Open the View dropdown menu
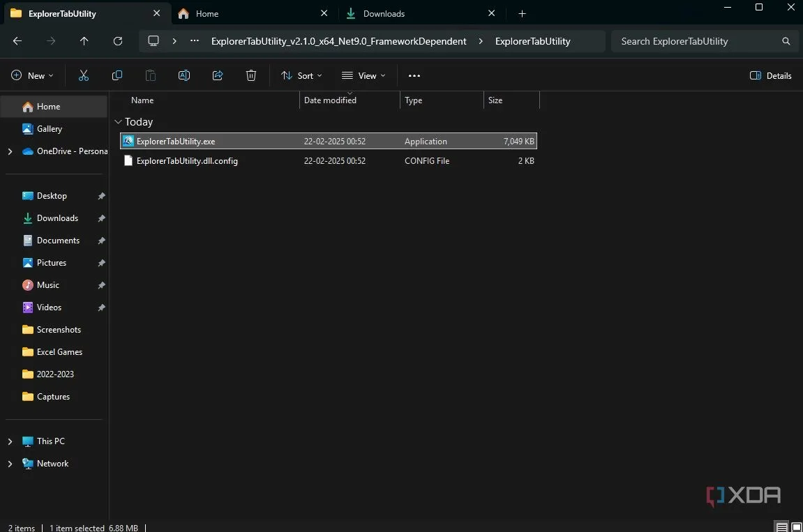The image size is (803, 532). coord(363,76)
